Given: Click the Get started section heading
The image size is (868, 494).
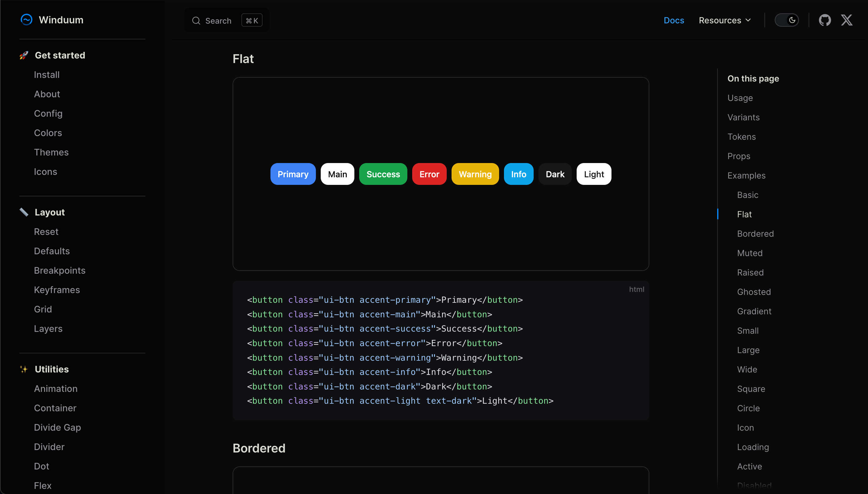Looking at the screenshot, I should (x=60, y=55).
